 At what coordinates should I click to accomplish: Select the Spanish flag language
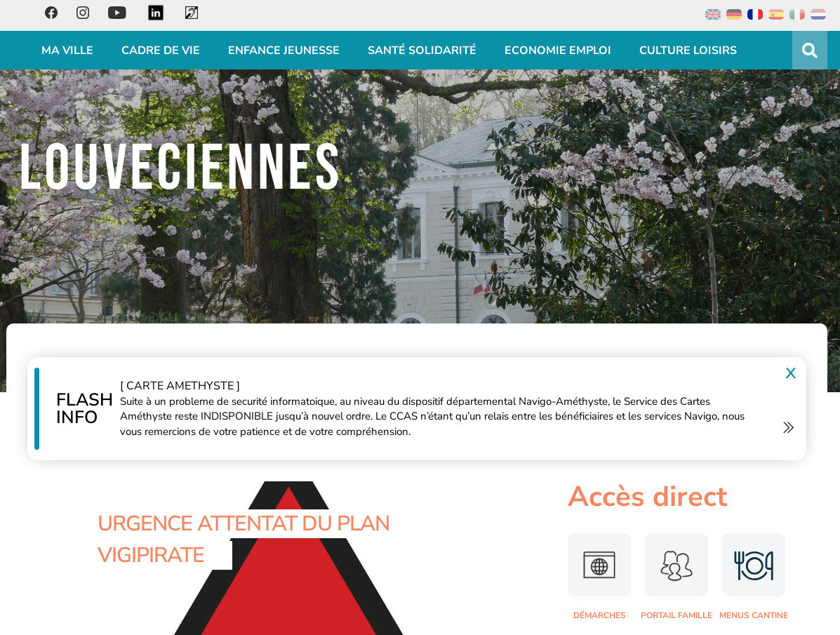[x=775, y=15]
